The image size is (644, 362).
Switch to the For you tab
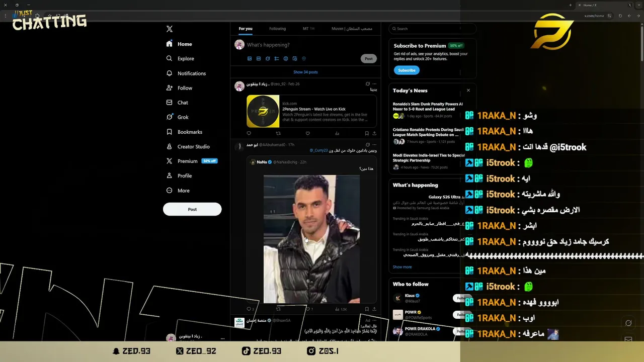(246, 29)
